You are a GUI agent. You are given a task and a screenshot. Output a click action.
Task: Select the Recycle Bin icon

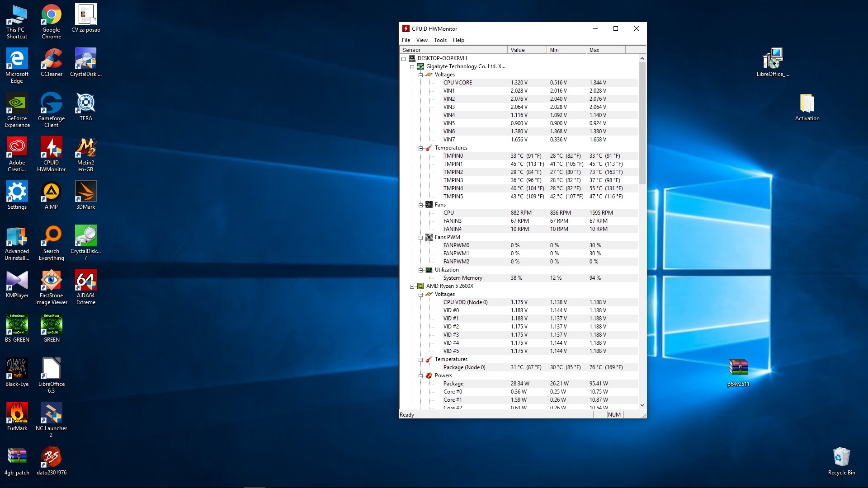tap(841, 461)
